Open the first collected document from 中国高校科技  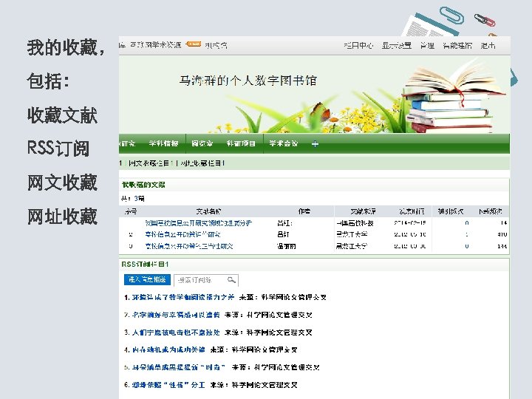[198, 223]
